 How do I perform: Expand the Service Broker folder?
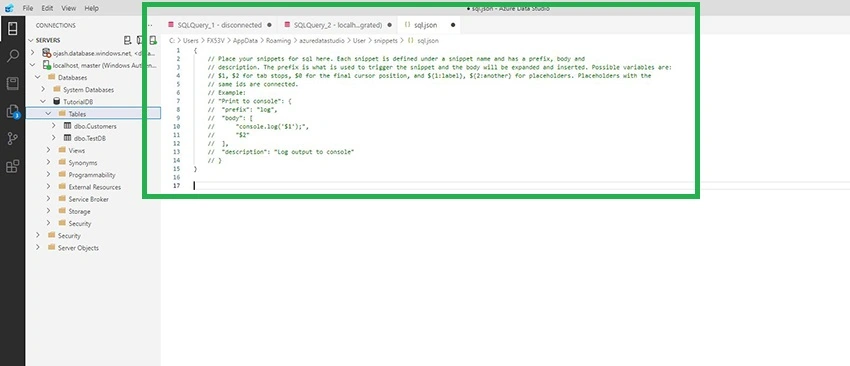click(48, 199)
